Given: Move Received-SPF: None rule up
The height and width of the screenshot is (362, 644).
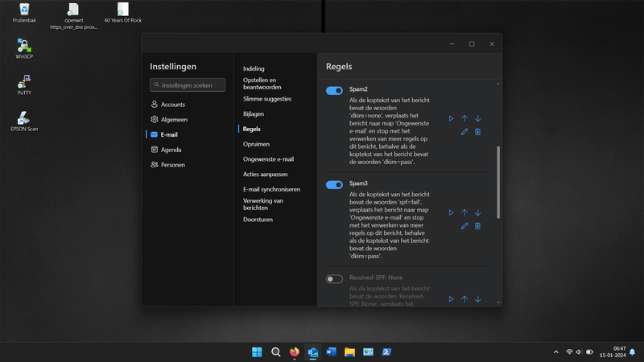Looking at the screenshot, I should pos(464,299).
